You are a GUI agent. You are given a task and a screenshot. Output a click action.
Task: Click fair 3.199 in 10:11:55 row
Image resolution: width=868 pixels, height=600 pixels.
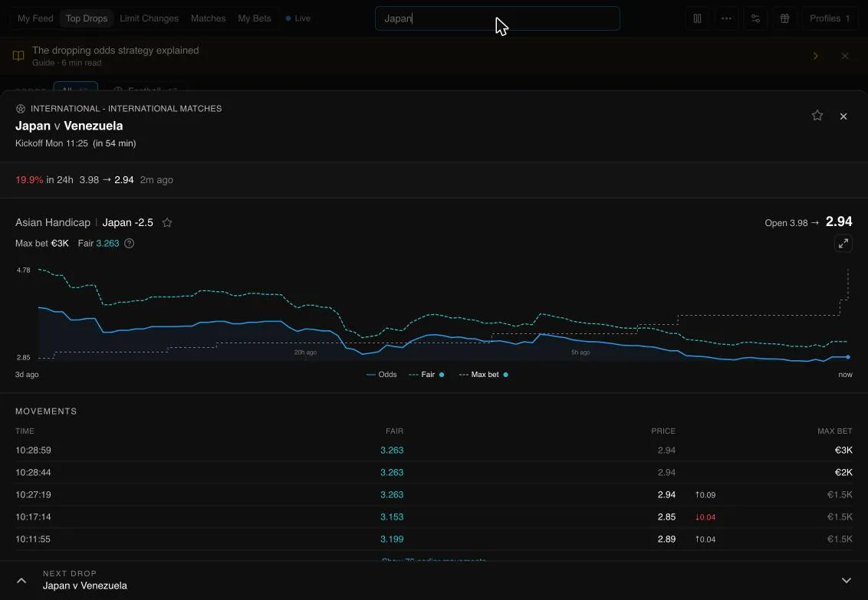pyautogui.click(x=392, y=539)
